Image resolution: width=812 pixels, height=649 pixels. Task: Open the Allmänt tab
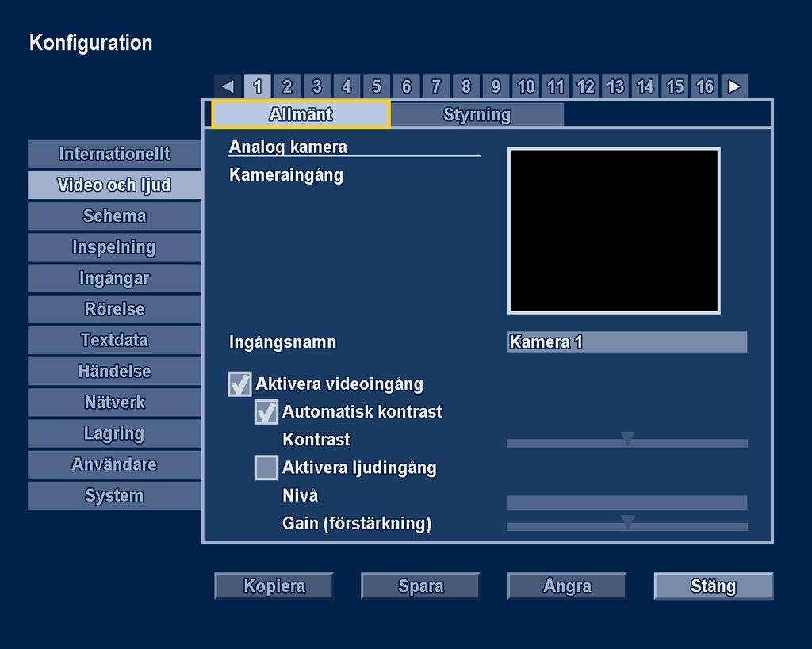(x=301, y=114)
